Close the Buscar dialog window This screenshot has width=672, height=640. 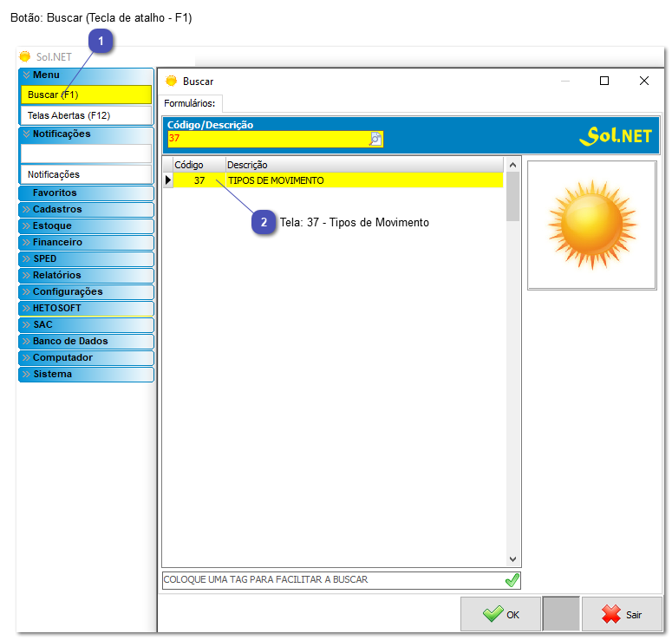[x=643, y=81]
